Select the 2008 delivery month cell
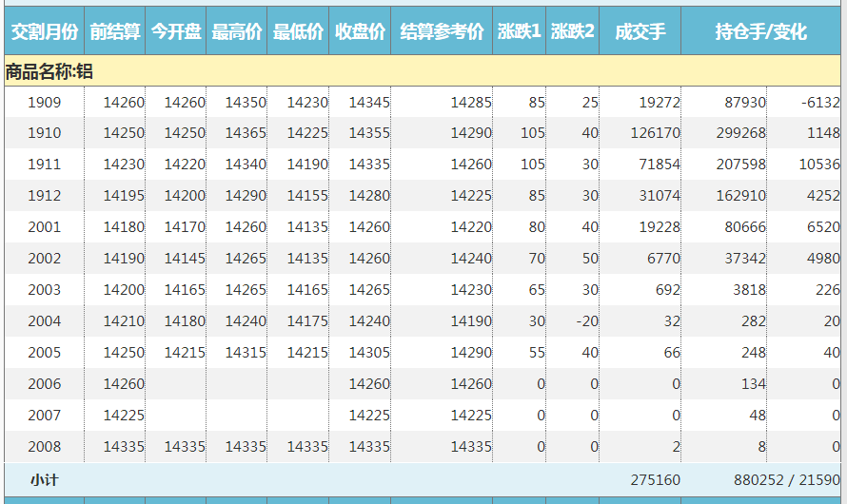847x504 pixels. [44, 447]
